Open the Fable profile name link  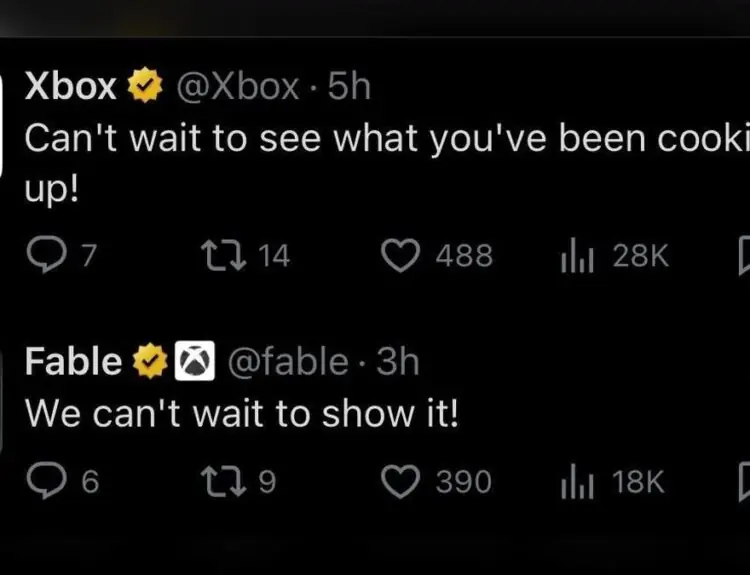pos(73,361)
